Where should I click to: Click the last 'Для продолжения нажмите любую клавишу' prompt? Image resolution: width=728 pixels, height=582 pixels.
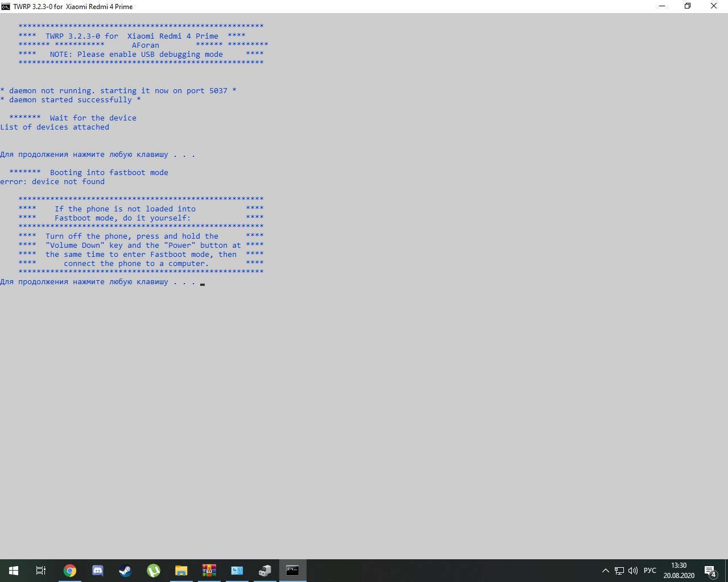[x=98, y=282]
